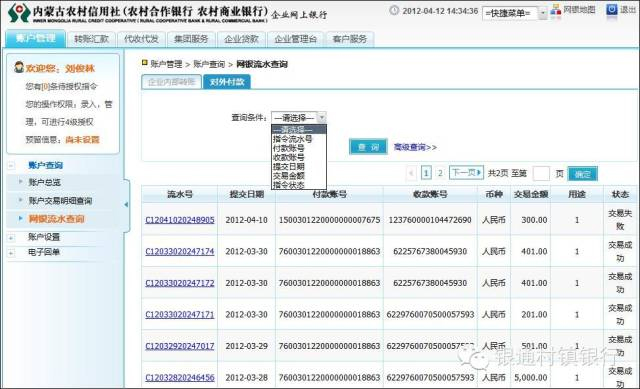
Task: Go to the previous page arrow
Action: (411, 173)
